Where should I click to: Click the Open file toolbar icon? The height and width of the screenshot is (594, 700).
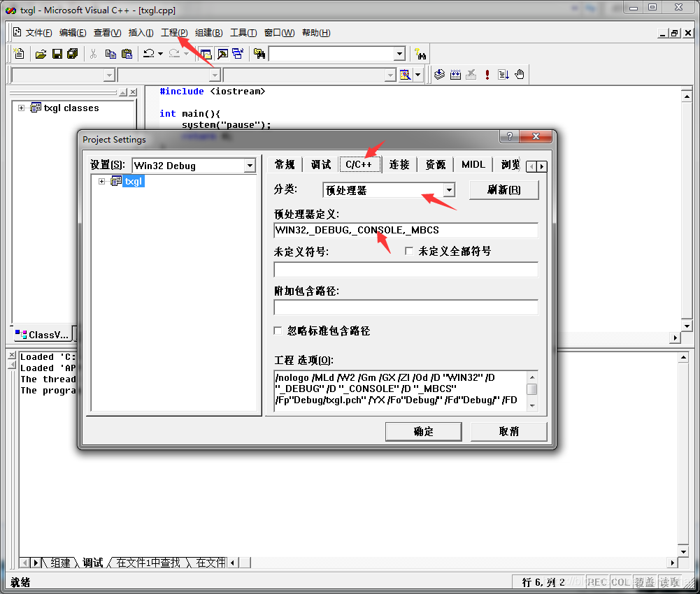pyautogui.click(x=41, y=54)
